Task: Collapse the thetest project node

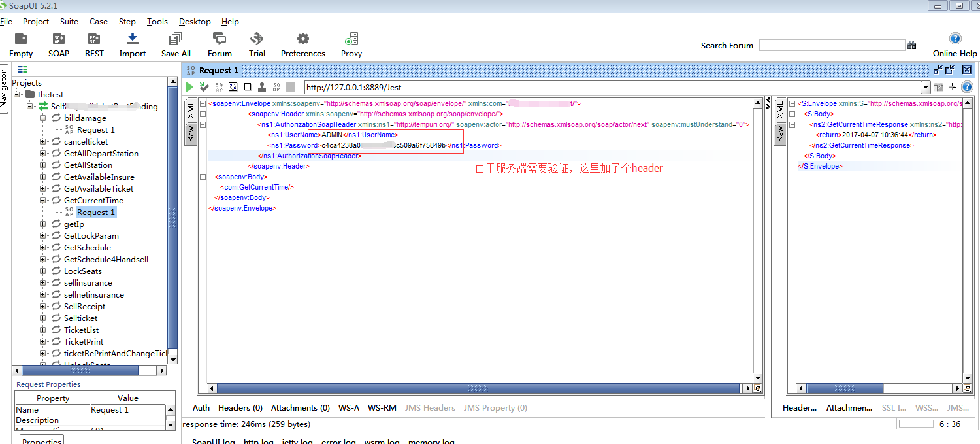Action: pyautogui.click(x=17, y=95)
